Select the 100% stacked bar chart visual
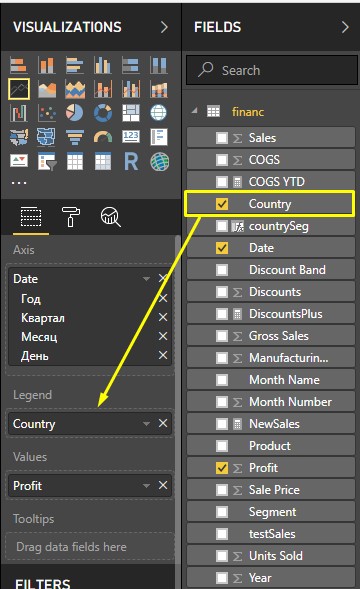Image resolution: width=360 pixels, height=589 pixels. point(131,65)
